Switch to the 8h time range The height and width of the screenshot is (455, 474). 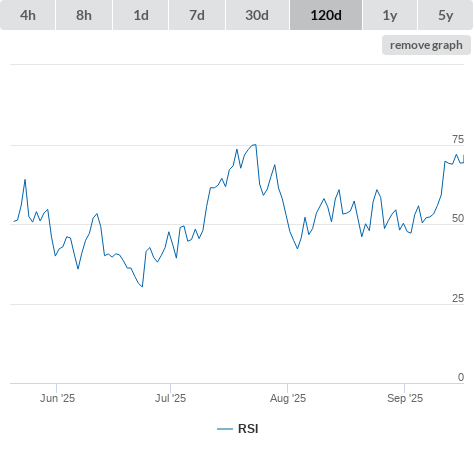[84, 15]
